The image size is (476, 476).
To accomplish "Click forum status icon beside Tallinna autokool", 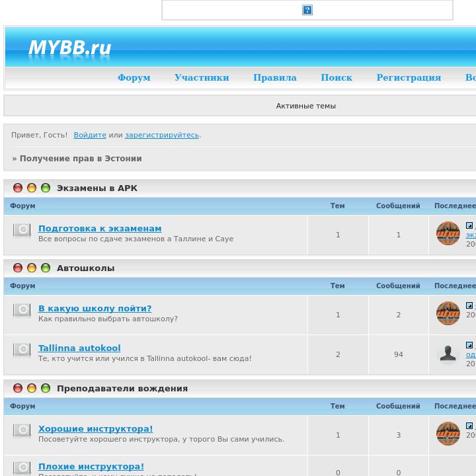I will [22, 350].
